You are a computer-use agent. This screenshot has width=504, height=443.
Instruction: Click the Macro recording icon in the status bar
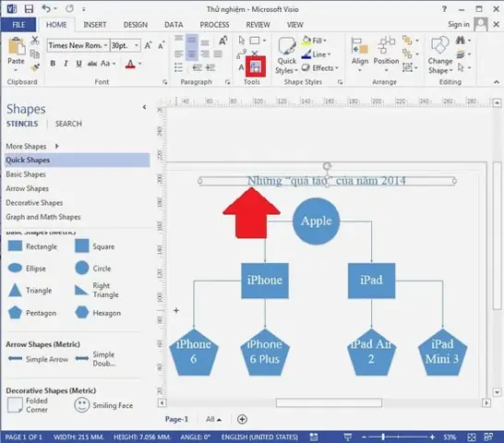(x=314, y=437)
